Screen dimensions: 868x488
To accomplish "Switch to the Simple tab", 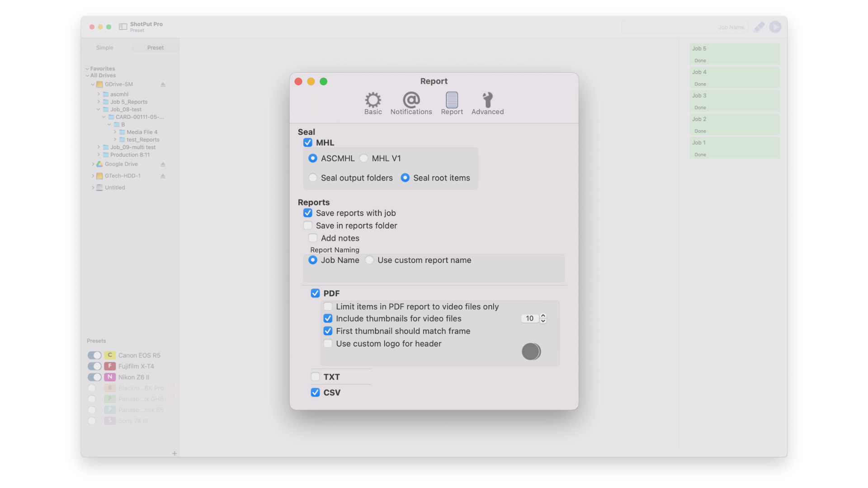I will [104, 47].
